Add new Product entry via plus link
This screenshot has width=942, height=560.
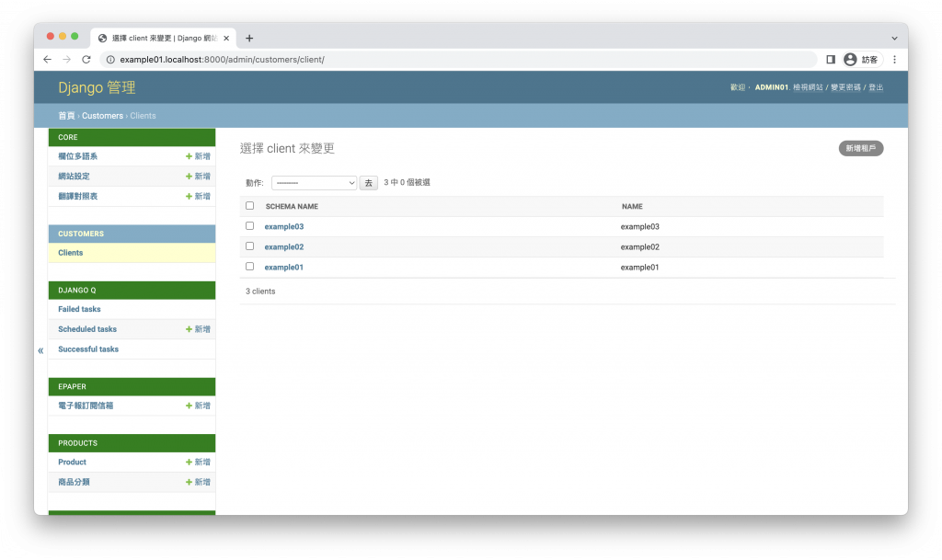198,463
